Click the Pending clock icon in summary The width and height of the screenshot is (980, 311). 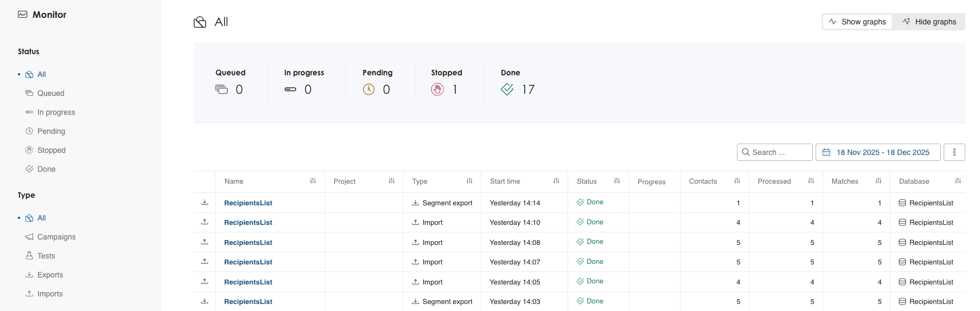click(x=368, y=89)
